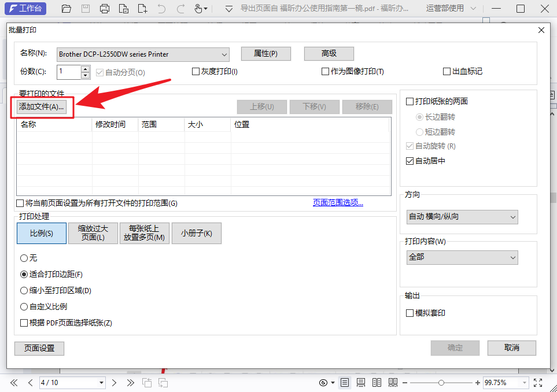Click the save disk icon
The width and height of the screenshot is (557, 392).
coord(85,9)
